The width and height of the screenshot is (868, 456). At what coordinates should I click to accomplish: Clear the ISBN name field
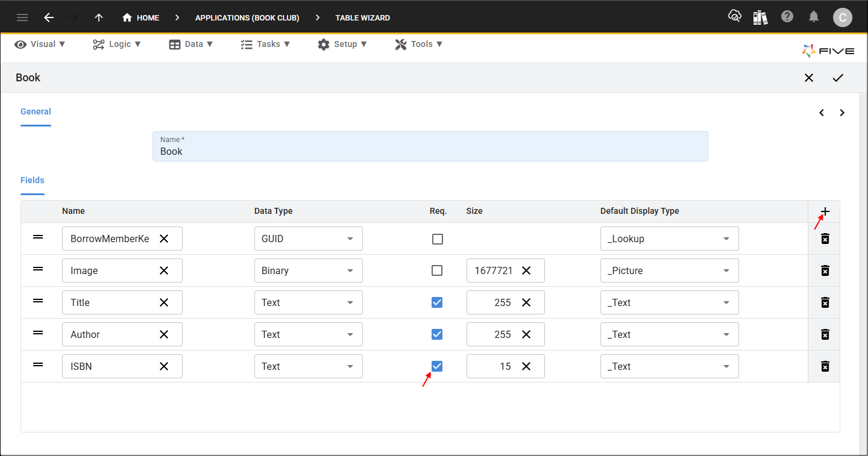164,366
